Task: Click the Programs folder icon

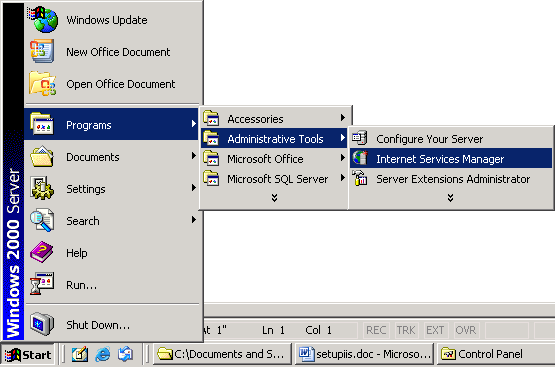Action: point(42,124)
